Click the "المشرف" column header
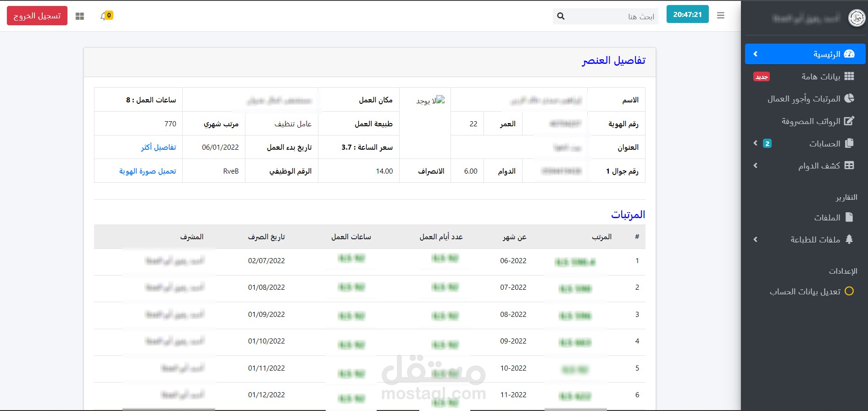The image size is (868, 411). (x=192, y=236)
